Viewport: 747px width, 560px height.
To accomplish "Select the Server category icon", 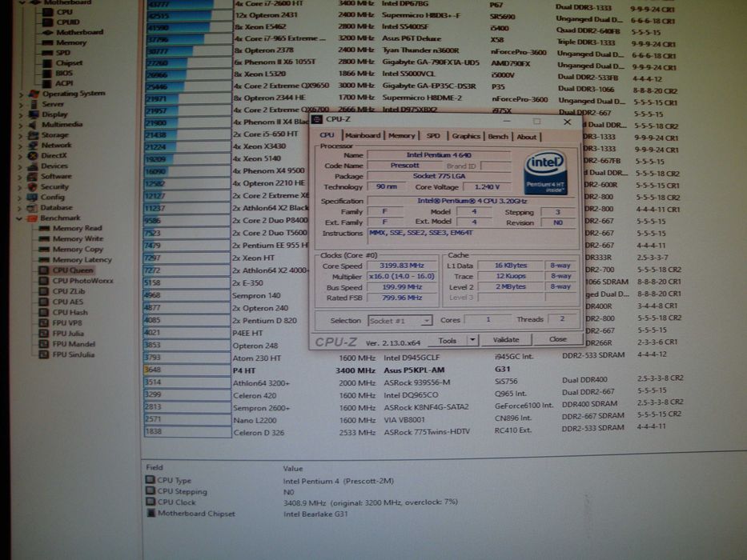I will tap(34, 104).
